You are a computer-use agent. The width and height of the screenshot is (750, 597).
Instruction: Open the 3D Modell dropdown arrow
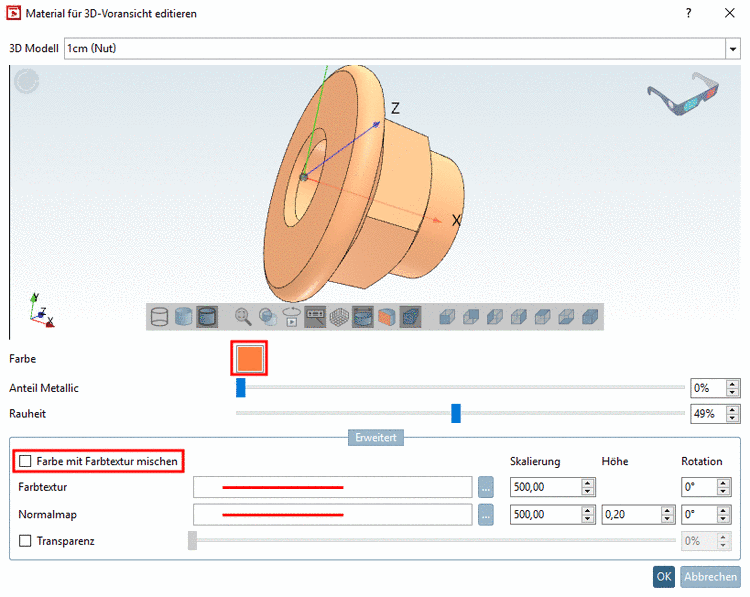(x=733, y=49)
